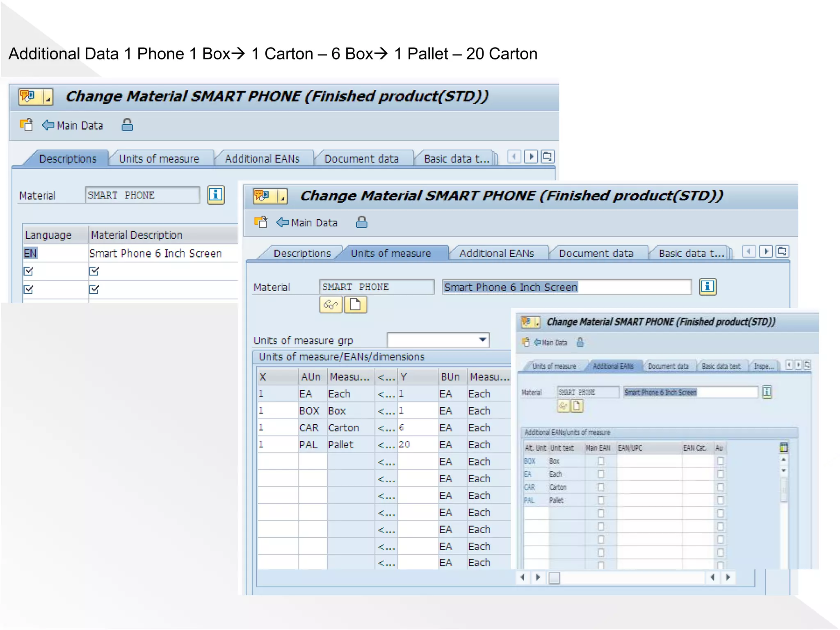Click create document icon in Additional EANs window
Viewport: 840px width, 630px height.
577,406
